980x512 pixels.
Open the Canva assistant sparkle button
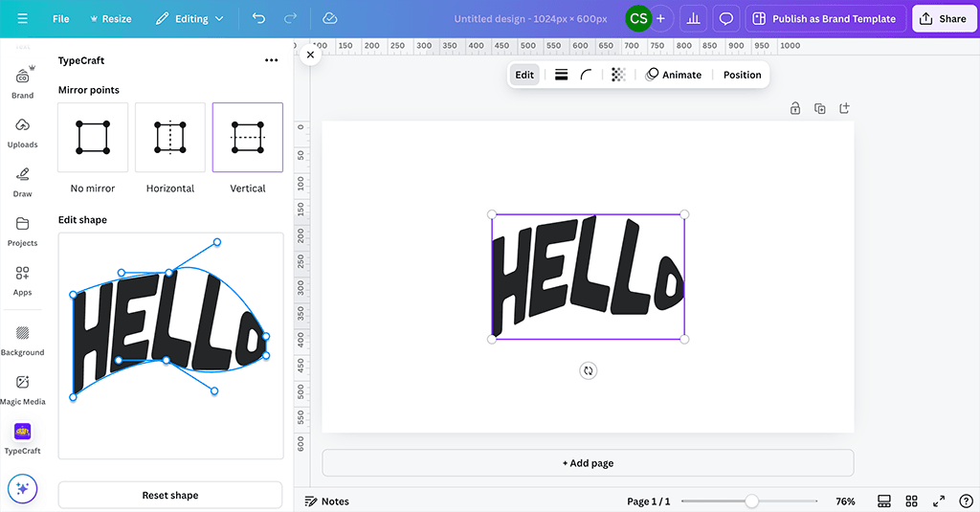pos(23,488)
